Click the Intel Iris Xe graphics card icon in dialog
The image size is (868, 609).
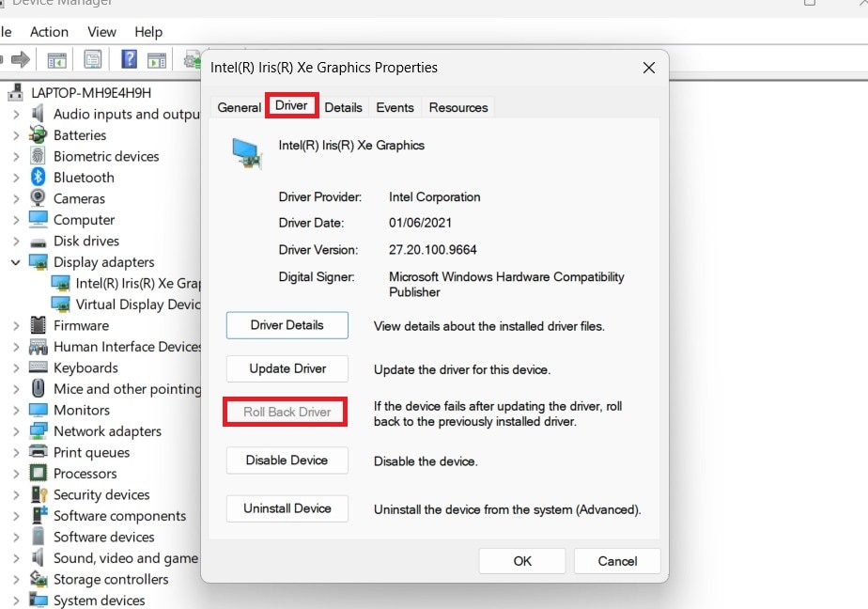point(247,153)
